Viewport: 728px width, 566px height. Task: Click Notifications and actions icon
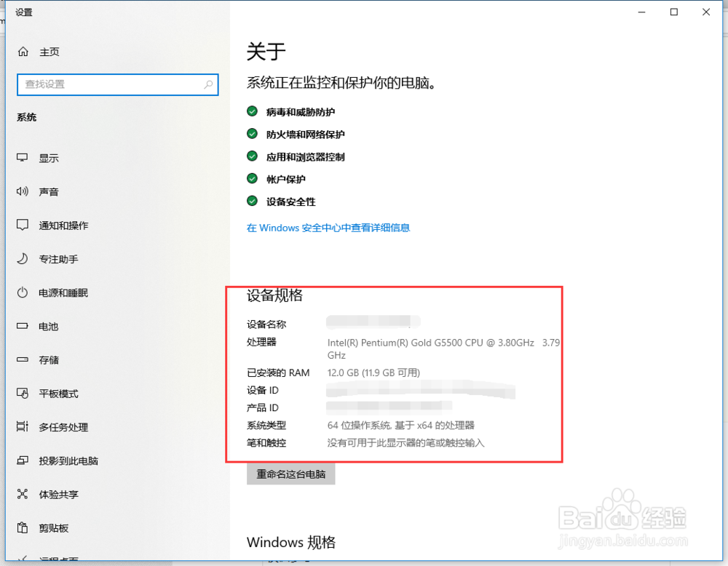pyautogui.click(x=23, y=225)
